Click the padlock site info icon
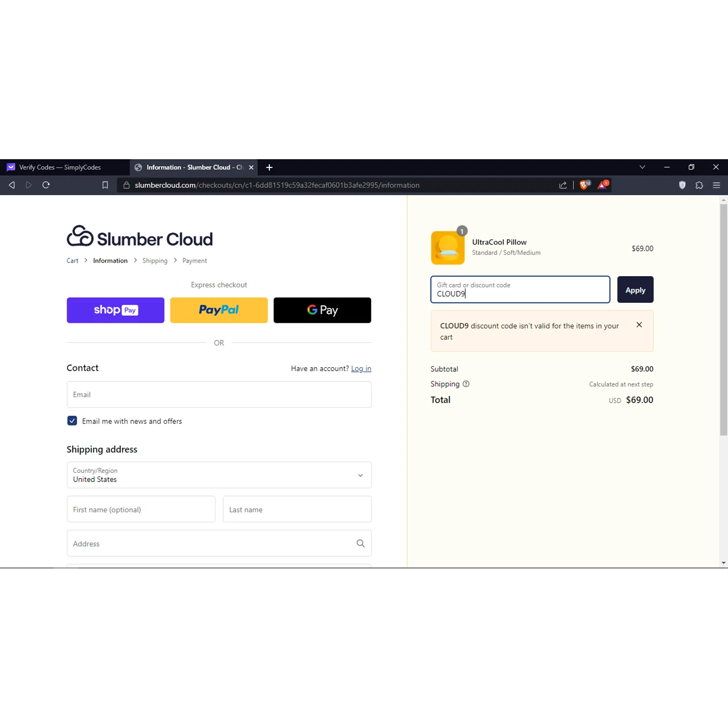728x728 pixels. coord(126,185)
